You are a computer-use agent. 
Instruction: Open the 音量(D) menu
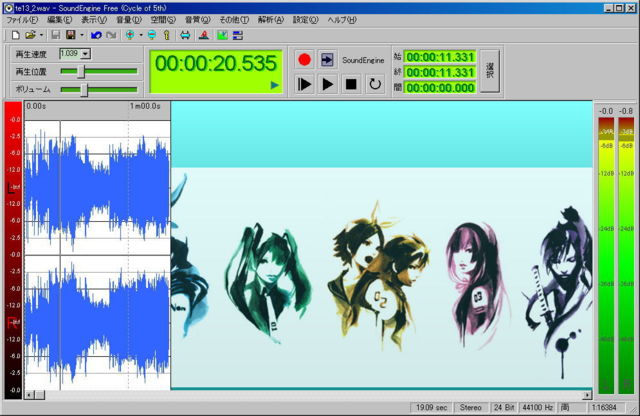click(x=129, y=20)
